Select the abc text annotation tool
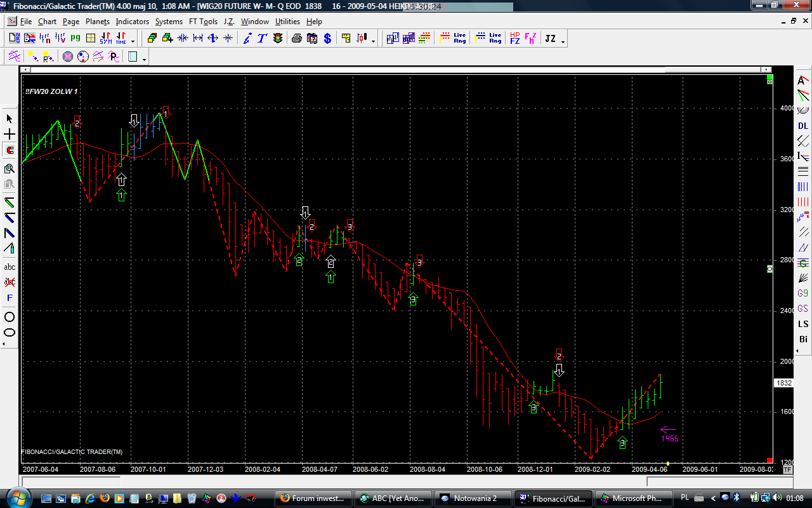 click(x=10, y=267)
